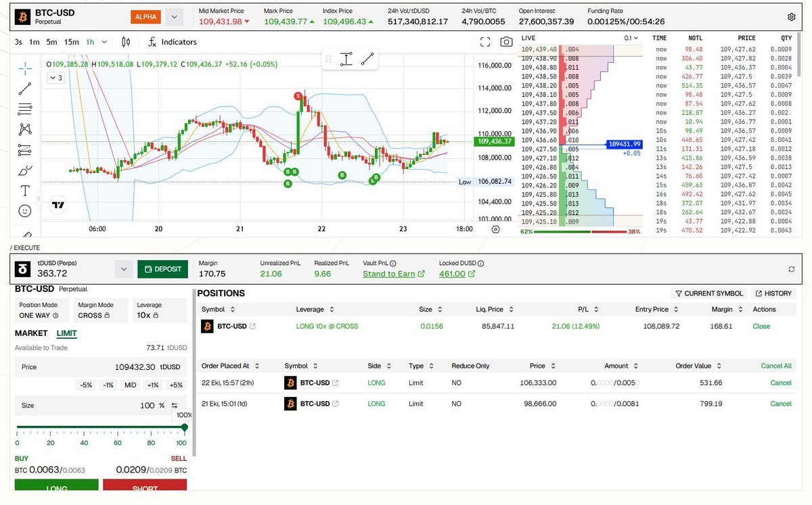Open the Indicators menu
Viewport: 812px width, 505px height.
173,42
